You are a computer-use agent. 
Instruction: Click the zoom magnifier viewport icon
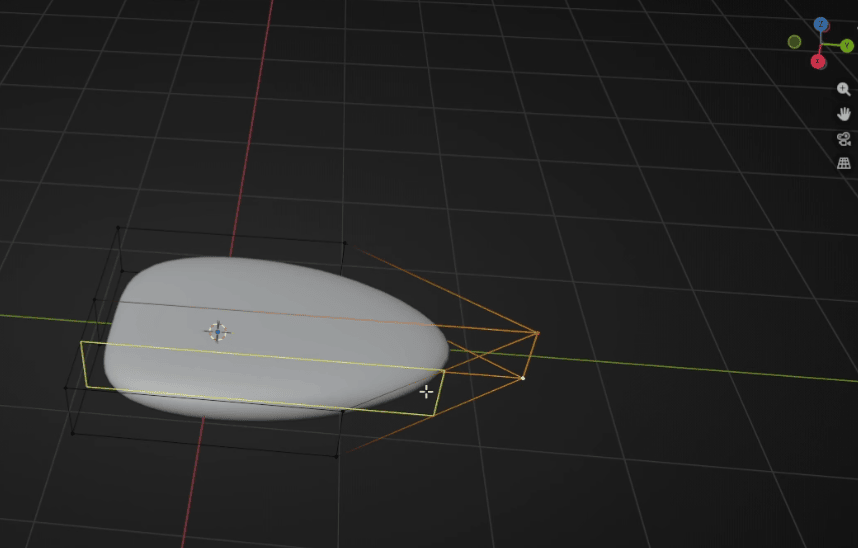[x=843, y=89]
